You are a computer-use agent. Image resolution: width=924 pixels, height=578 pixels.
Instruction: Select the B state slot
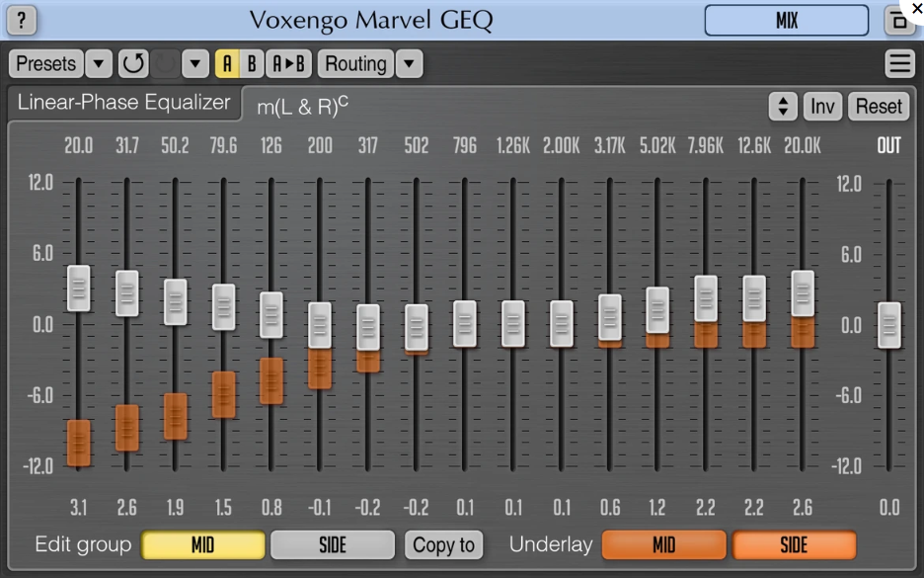[x=252, y=63]
